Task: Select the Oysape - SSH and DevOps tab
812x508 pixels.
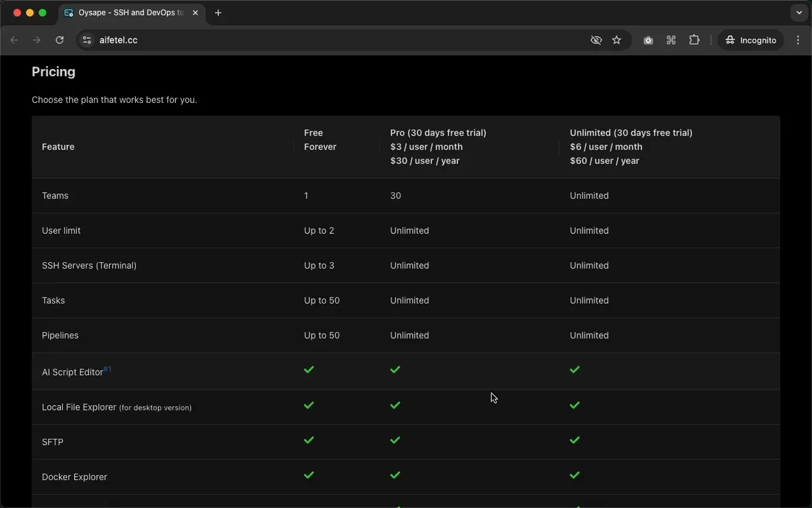Action: tap(132, 13)
